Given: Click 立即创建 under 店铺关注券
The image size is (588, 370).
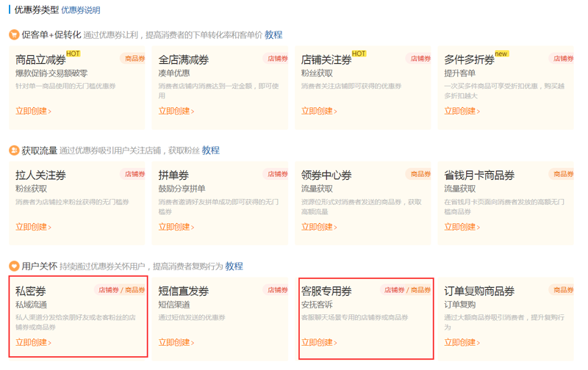Looking at the screenshot, I should tap(319, 112).
